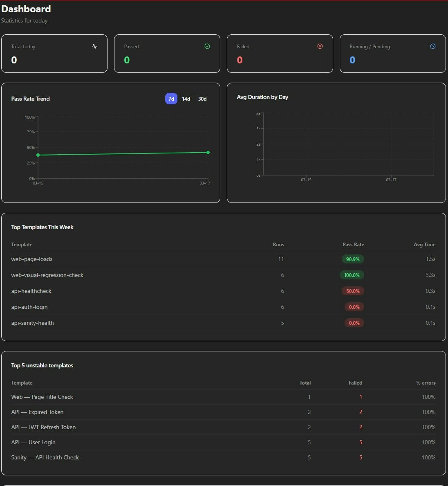Click the Runs column header
Viewport: 448px width, 486px height.
pos(278,244)
